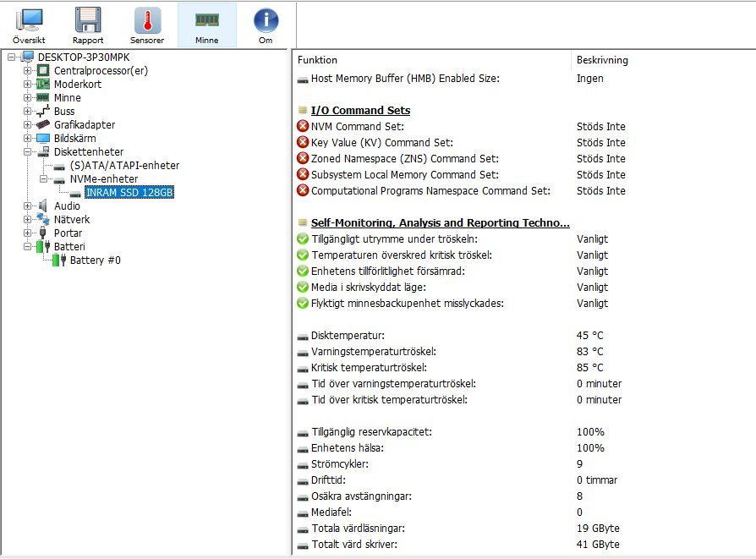Expand the Grafikadapter tree node
The image size is (756, 559).
click(x=27, y=125)
